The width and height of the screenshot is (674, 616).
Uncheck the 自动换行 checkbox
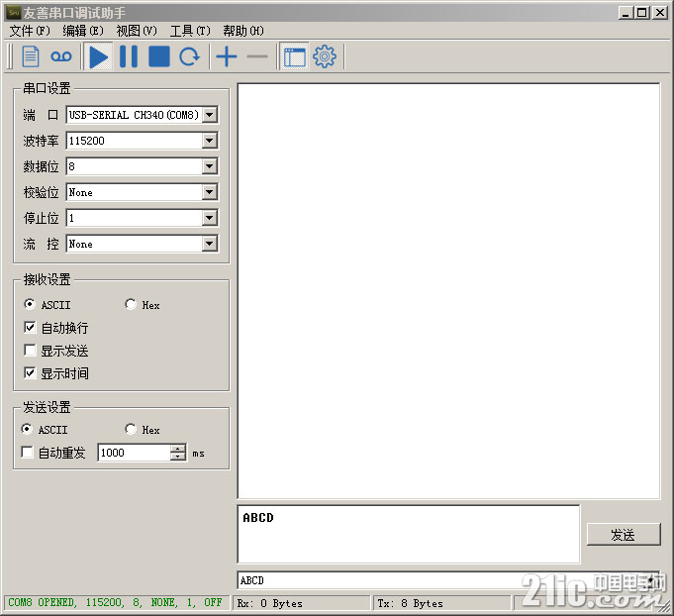click(x=31, y=328)
